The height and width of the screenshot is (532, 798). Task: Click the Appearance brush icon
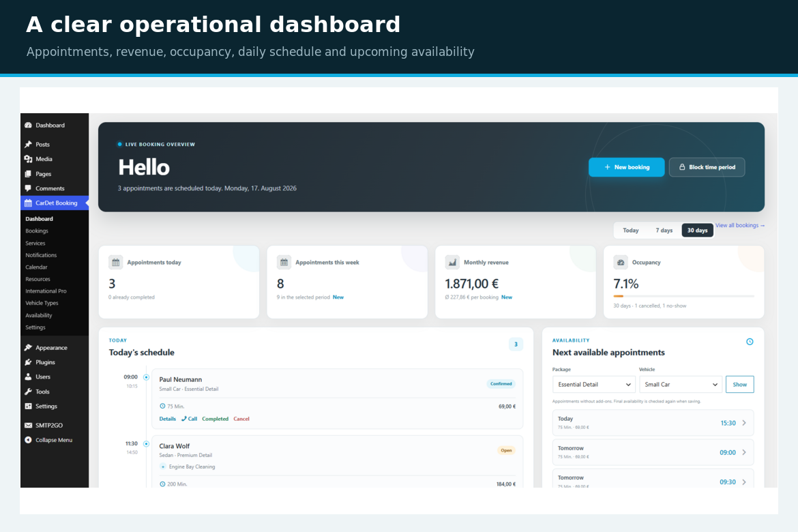(x=28, y=348)
